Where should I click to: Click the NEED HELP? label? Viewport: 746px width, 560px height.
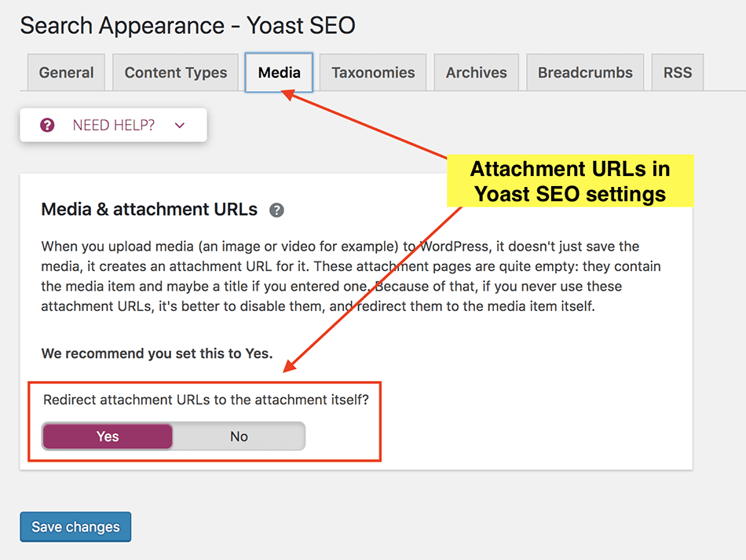pos(114,125)
